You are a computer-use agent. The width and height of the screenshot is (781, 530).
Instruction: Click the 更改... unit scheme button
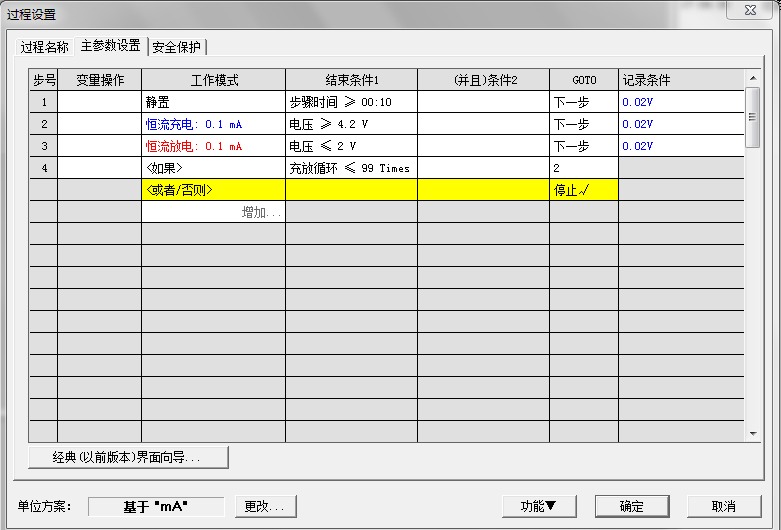coord(265,506)
